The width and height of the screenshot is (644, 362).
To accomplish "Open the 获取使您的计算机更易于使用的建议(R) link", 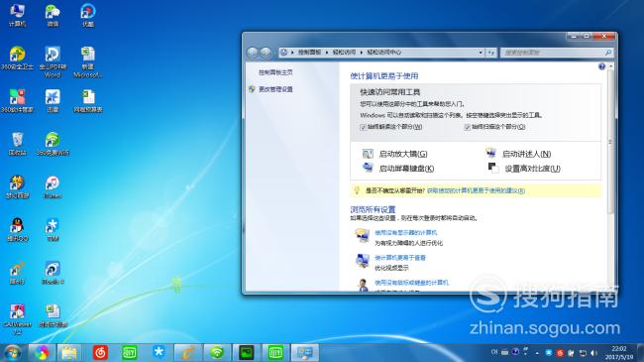I will point(476,190).
